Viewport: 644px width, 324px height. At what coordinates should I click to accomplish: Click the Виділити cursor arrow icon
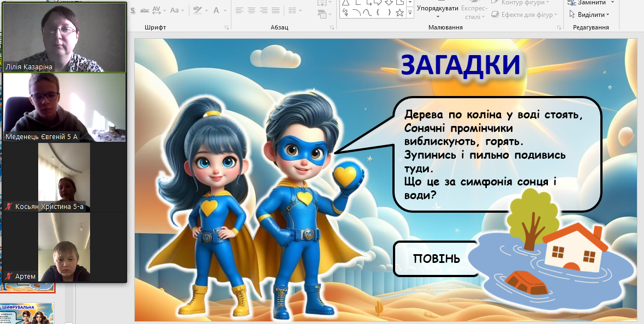[x=572, y=15]
